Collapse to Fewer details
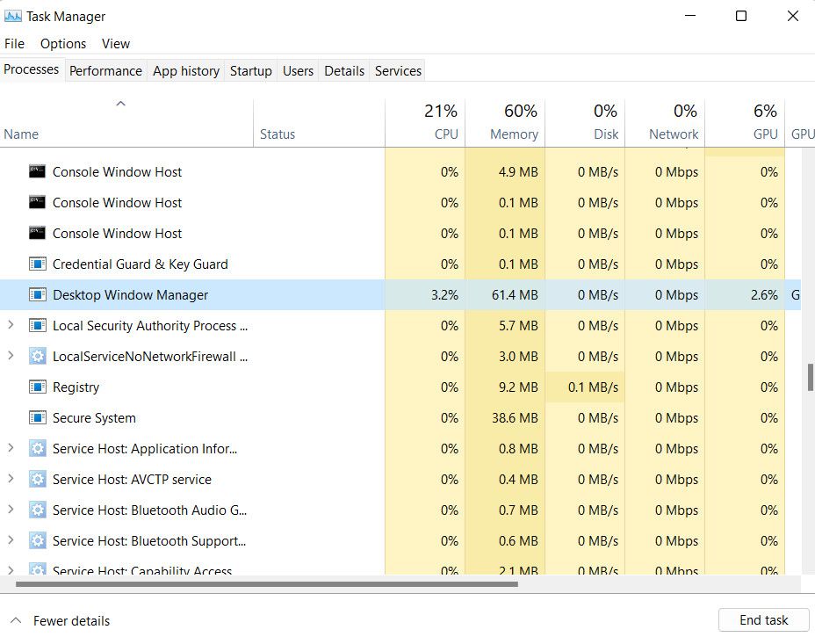This screenshot has width=815, height=644. 60,620
